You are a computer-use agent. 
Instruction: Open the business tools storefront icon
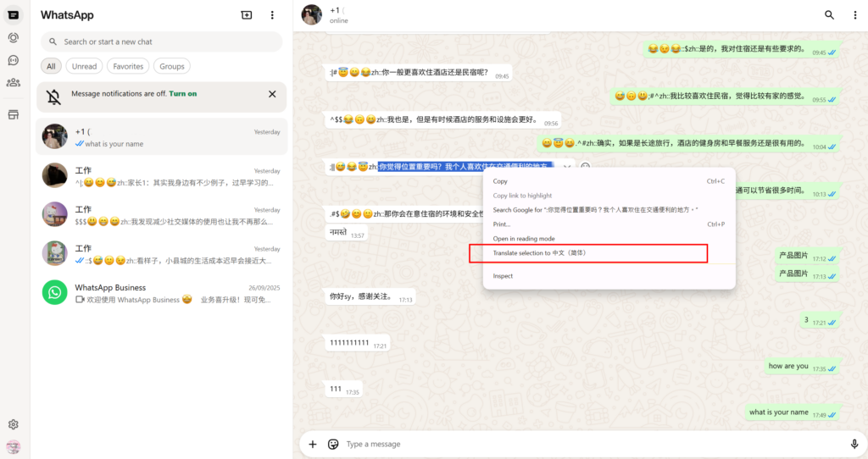(13, 114)
